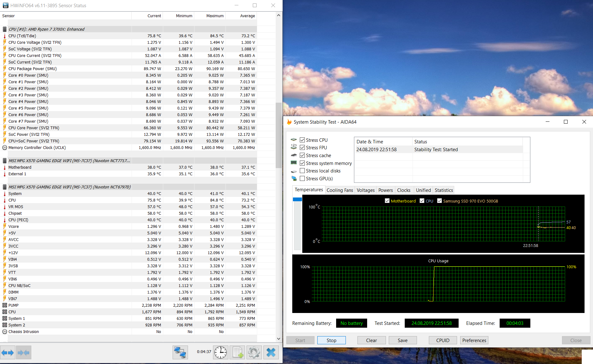Screen dimensions: 593x364
Task: Click the chip icon of AMD Ryzen 7 3700X group
Action: (x=5, y=29)
